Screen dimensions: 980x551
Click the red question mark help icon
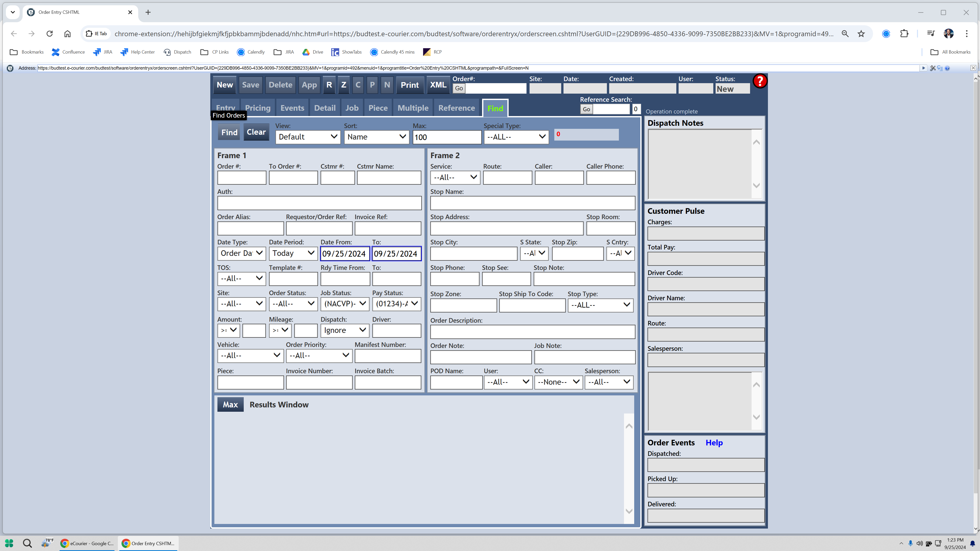point(760,81)
